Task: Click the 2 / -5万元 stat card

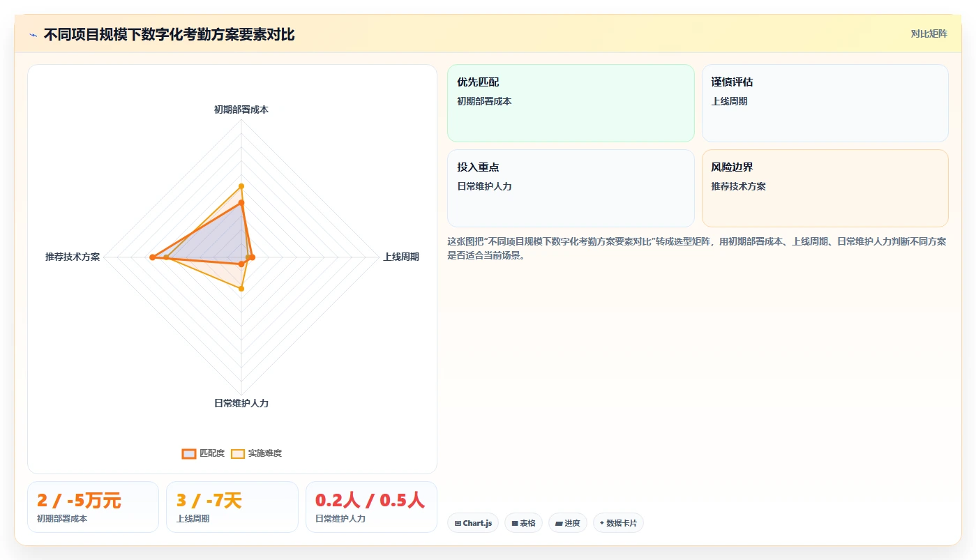Action: coord(93,507)
